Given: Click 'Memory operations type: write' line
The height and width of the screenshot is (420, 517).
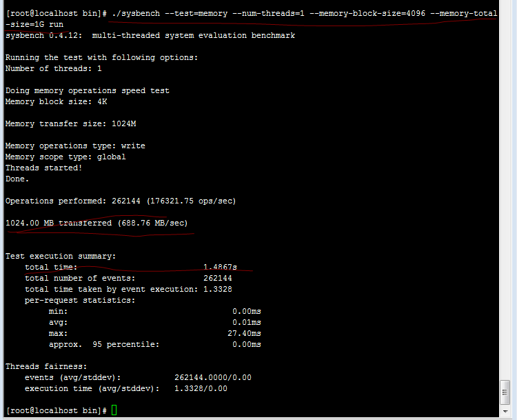Looking at the screenshot, I should [75, 146].
